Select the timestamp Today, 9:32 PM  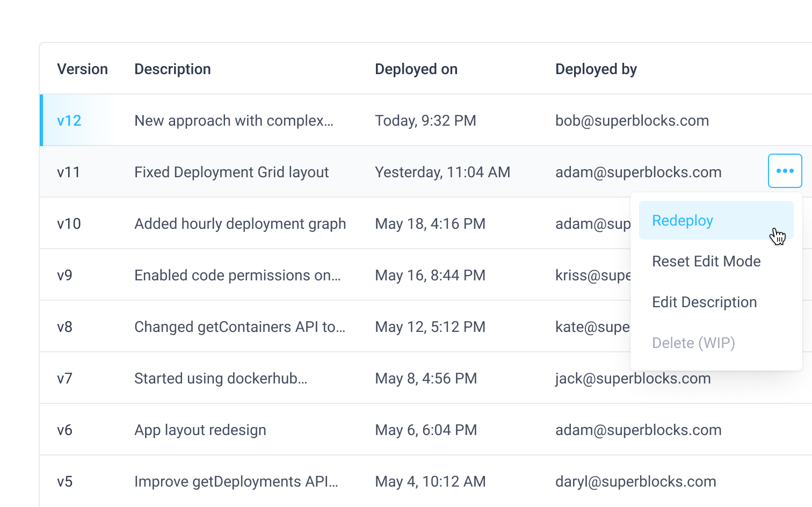(x=425, y=120)
